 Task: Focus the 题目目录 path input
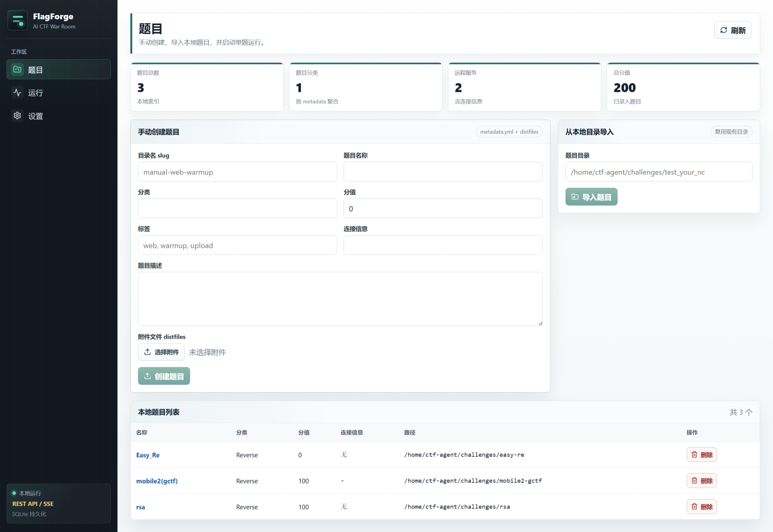pyautogui.click(x=659, y=172)
